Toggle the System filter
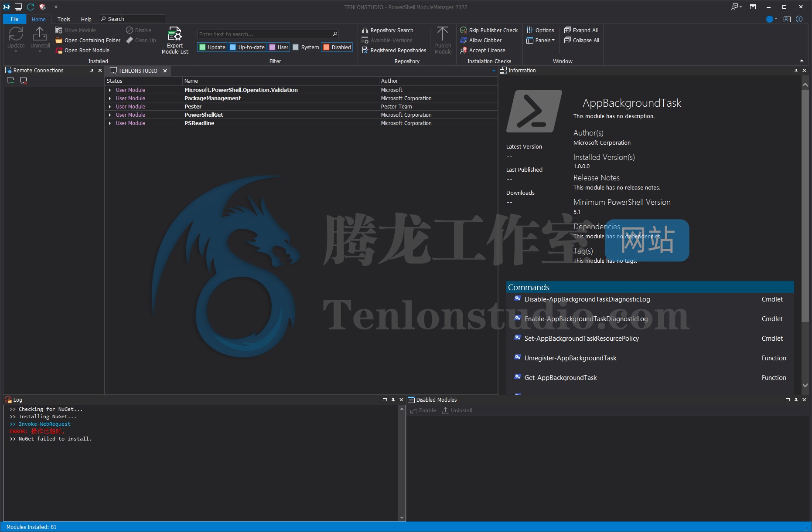This screenshot has width=812, height=532. (x=306, y=47)
